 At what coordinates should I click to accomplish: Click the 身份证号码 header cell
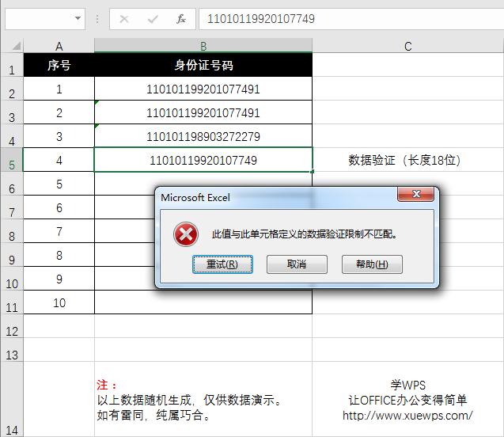coord(203,65)
